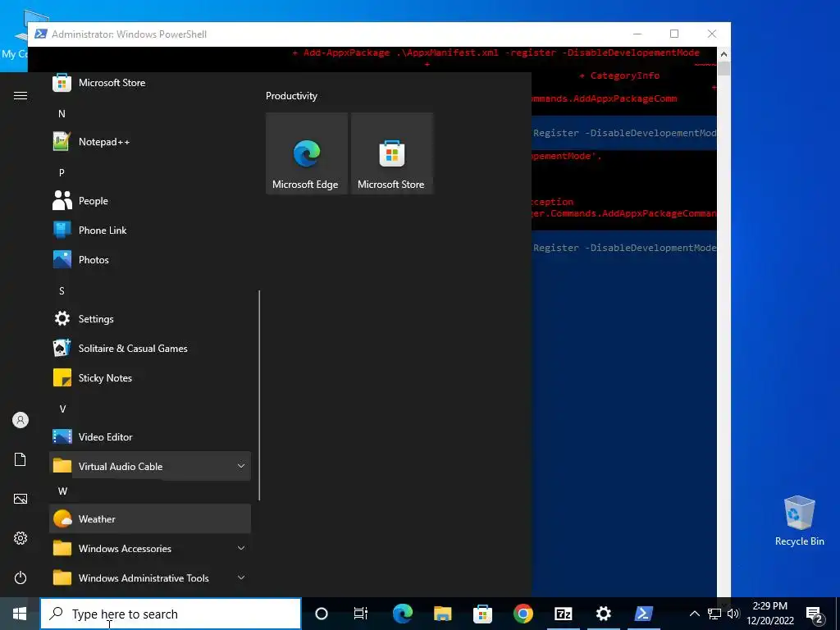The height and width of the screenshot is (630, 840).
Task: Open File Explorer from the taskbar
Action: pyautogui.click(x=442, y=614)
